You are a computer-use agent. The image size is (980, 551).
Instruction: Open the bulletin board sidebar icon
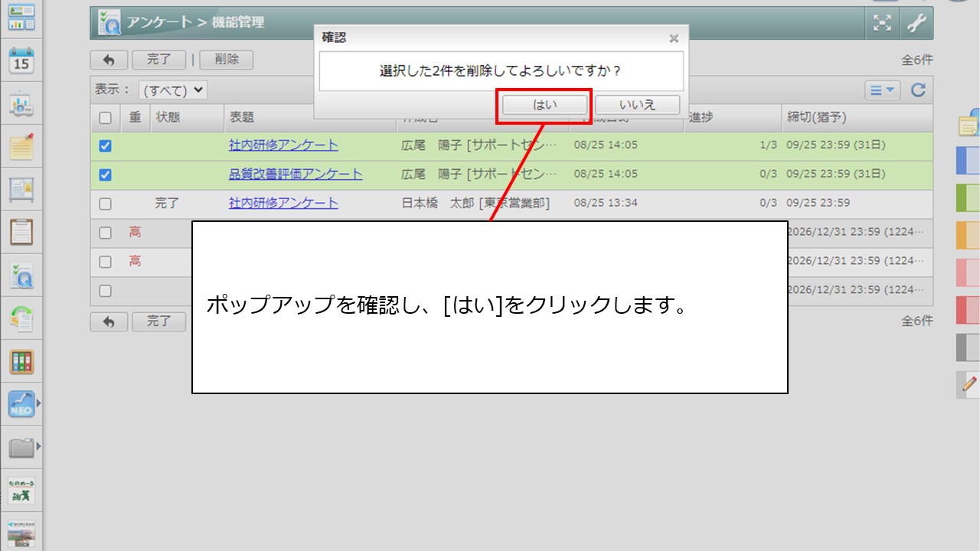tap(21, 189)
